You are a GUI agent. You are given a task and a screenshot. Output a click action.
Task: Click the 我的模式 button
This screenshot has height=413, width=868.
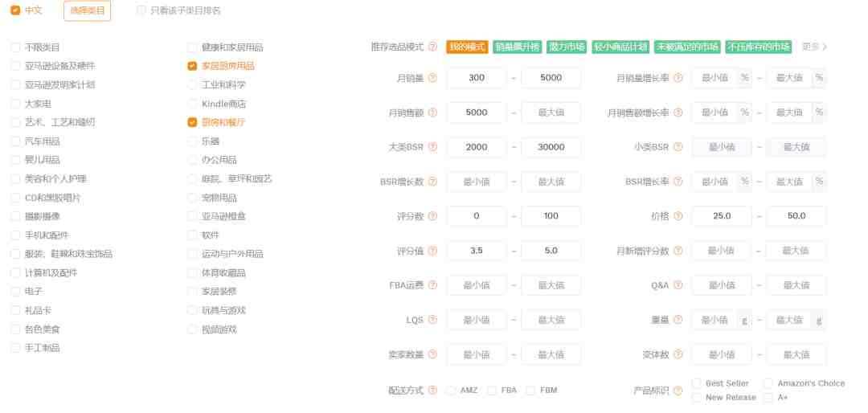pyautogui.click(x=467, y=47)
